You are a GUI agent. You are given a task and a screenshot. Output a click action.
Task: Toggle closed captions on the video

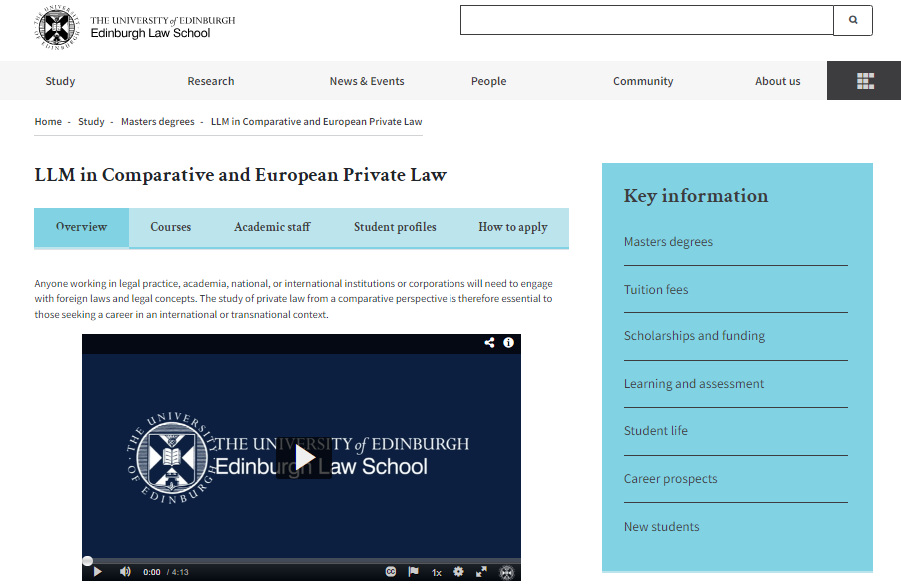click(391, 572)
